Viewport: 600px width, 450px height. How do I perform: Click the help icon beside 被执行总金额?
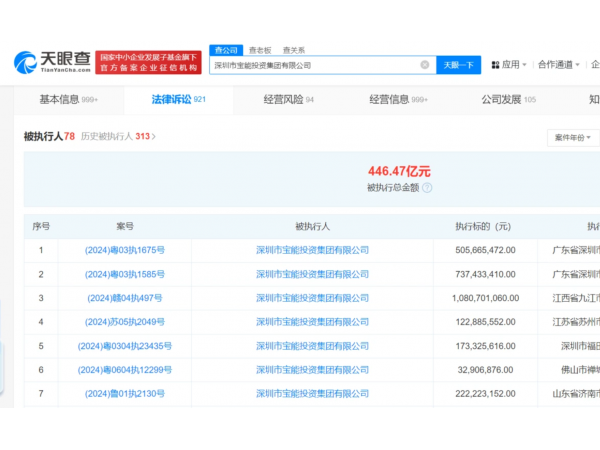[x=427, y=187]
